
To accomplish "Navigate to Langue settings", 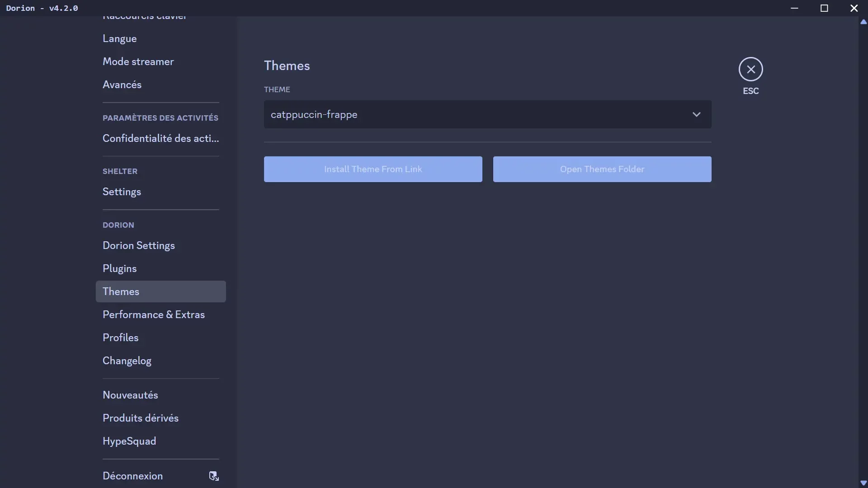I will point(119,38).
